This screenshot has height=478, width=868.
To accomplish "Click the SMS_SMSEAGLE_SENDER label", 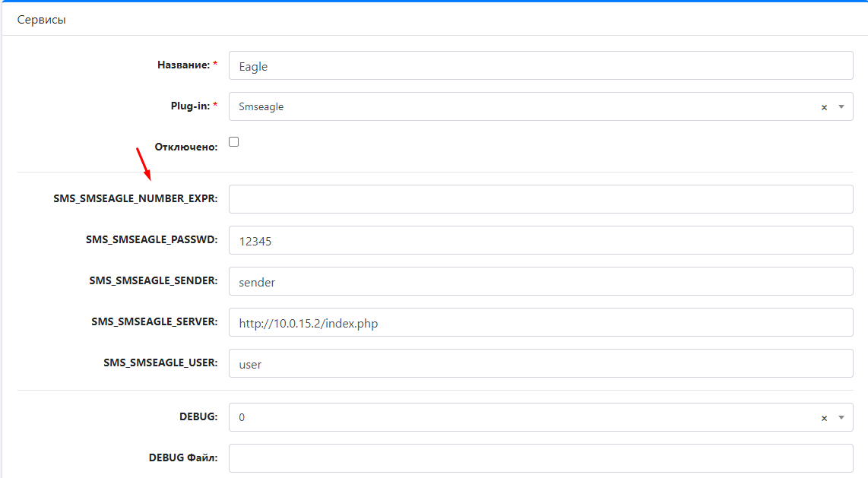I will click(x=154, y=280).
